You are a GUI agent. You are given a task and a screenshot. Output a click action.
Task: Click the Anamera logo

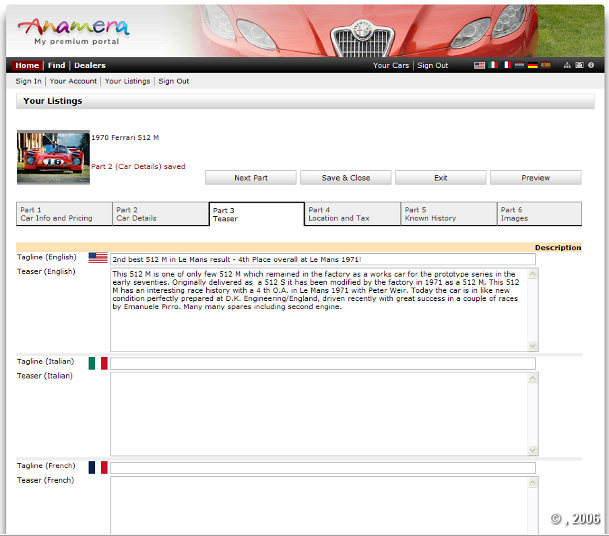tap(73, 31)
